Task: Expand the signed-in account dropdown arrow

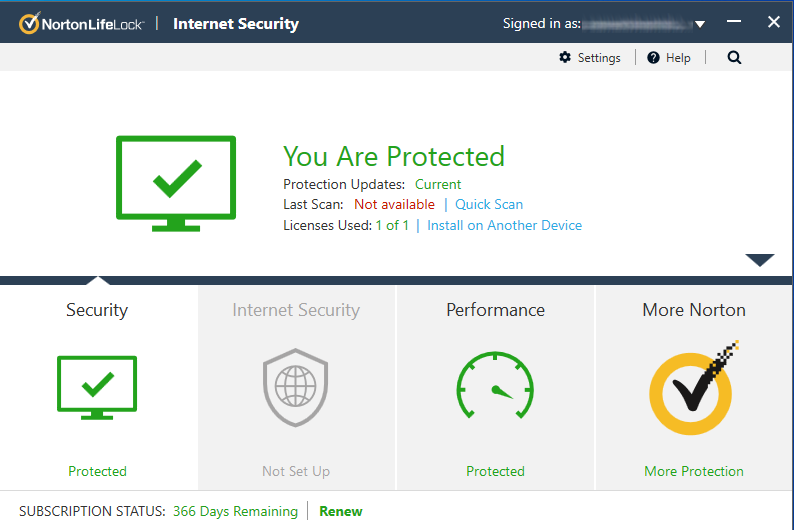Action: 700,24
